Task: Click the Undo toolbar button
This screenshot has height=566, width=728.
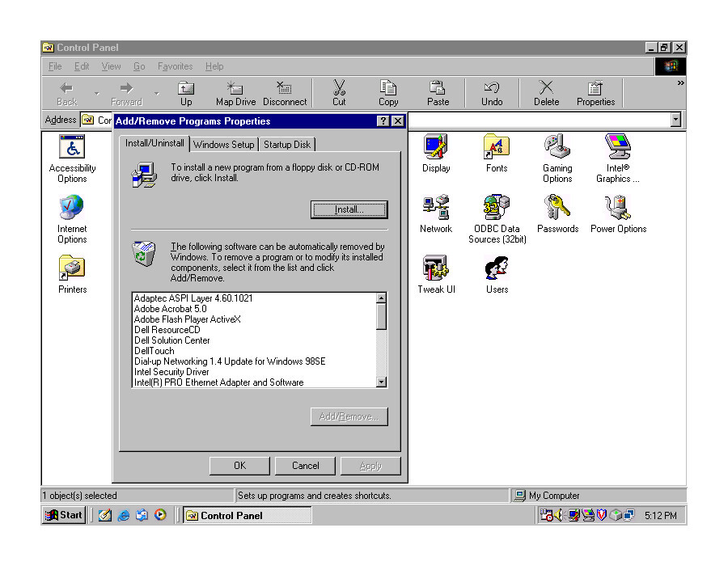Action: pos(492,94)
